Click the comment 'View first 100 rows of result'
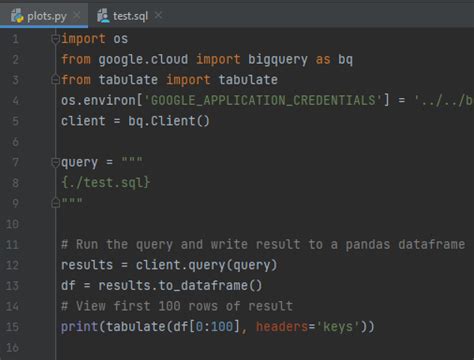Screen dimensions: 474x360 [x=184, y=306]
